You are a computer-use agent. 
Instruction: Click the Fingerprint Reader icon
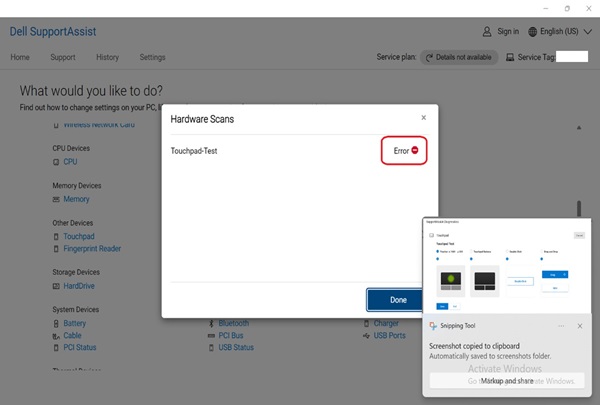[x=56, y=249]
